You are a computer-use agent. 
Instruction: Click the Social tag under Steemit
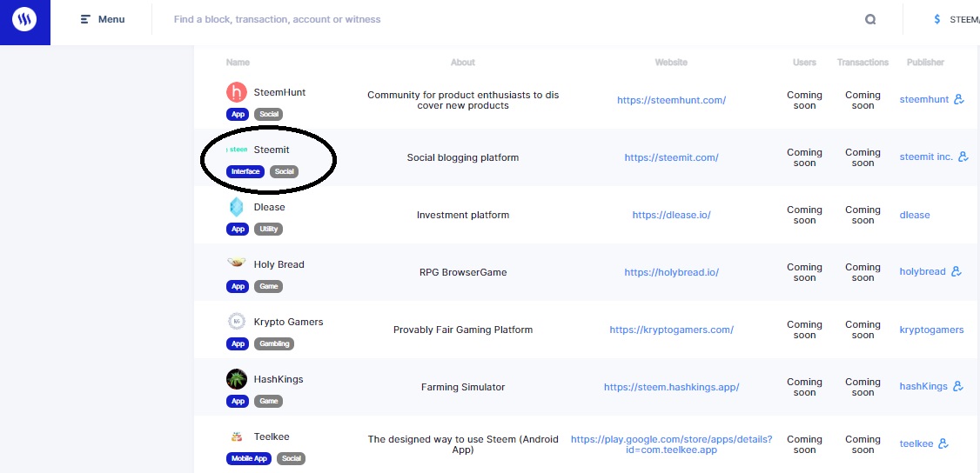coord(285,171)
